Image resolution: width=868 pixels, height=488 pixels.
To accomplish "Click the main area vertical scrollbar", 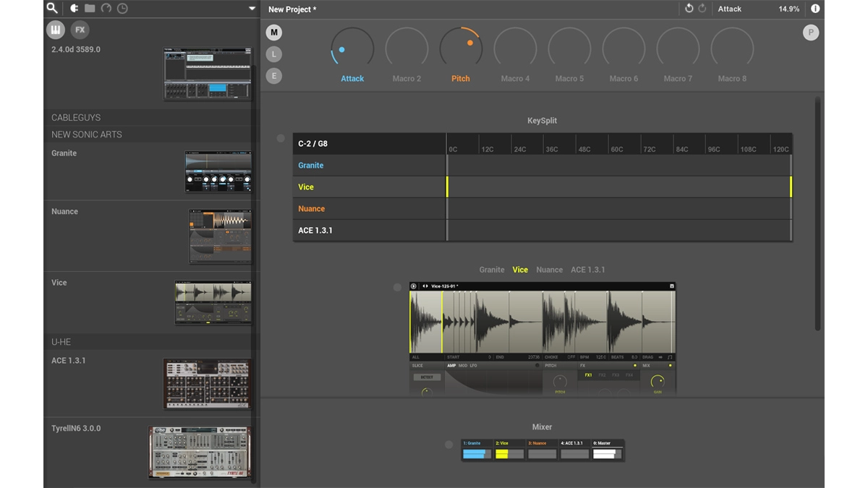I will 818,214.
